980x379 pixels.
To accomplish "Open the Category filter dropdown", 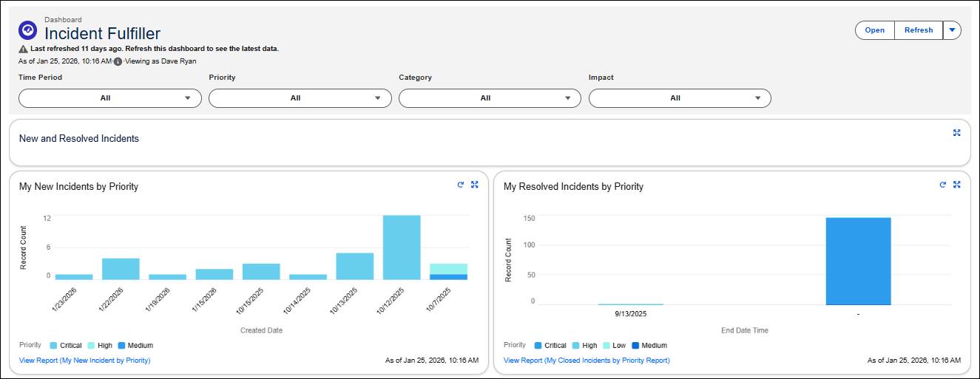I will [x=490, y=98].
